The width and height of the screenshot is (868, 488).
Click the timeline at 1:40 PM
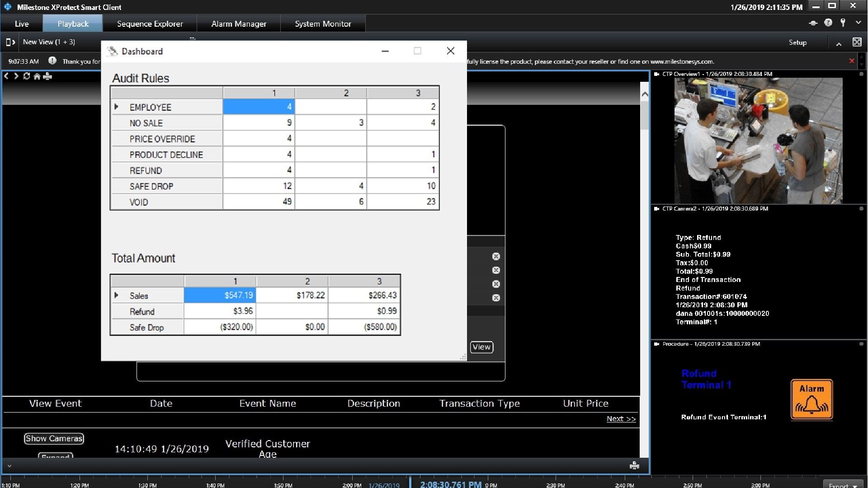tap(215, 485)
